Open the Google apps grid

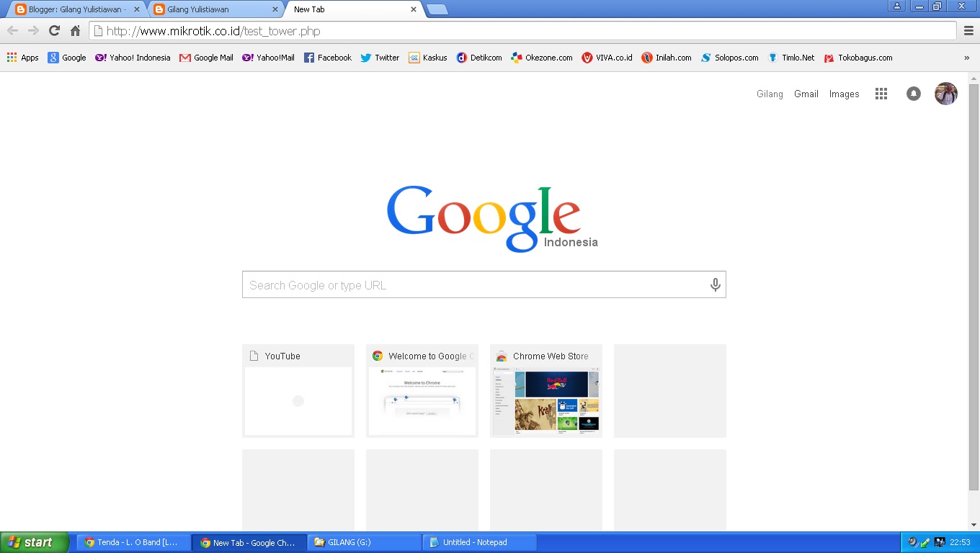pyautogui.click(x=881, y=94)
